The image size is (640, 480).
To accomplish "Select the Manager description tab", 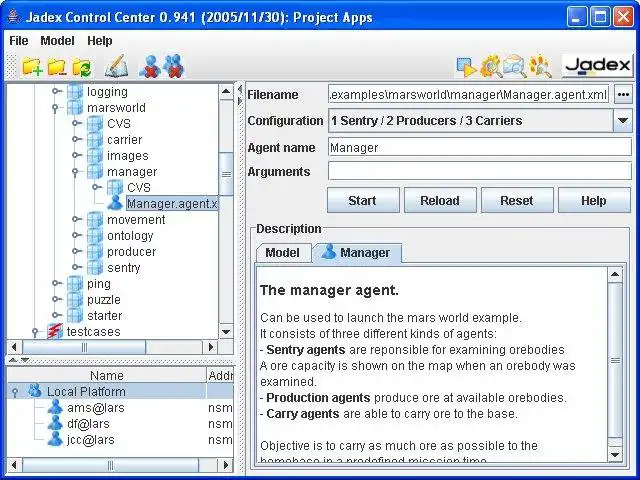I will pos(357,253).
